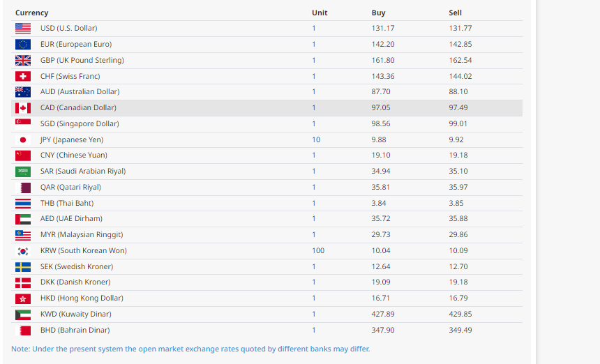600x364 pixels.
Task: Click the Australian Dollar flag icon
Action: (23, 91)
